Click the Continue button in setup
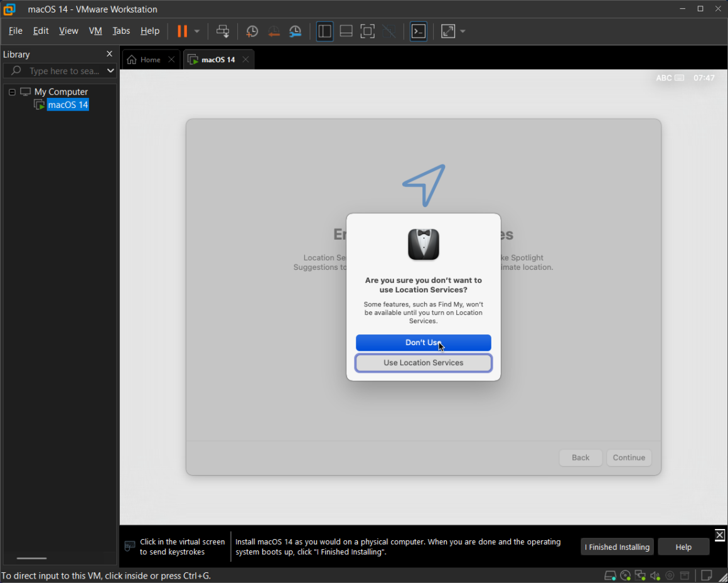 (x=629, y=457)
